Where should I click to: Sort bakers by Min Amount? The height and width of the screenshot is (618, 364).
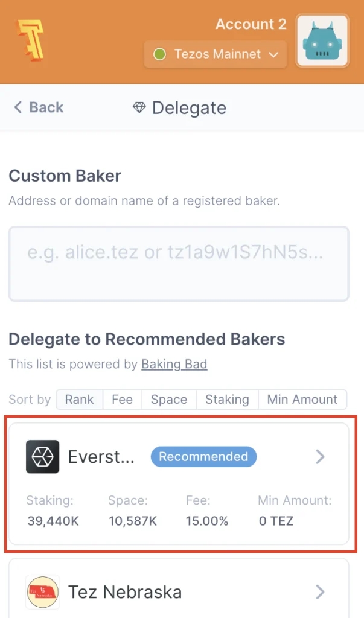point(302,400)
